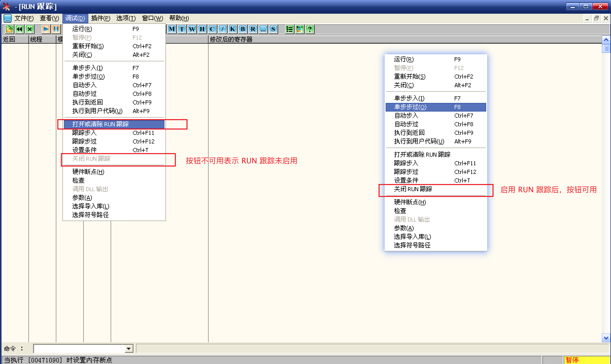Open the 插件(P) menu

pos(100,18)
